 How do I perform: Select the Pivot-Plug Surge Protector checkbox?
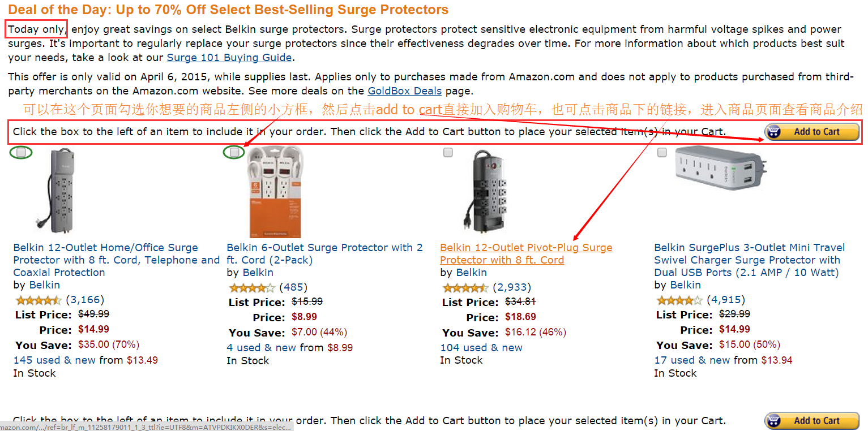point(448,152)
